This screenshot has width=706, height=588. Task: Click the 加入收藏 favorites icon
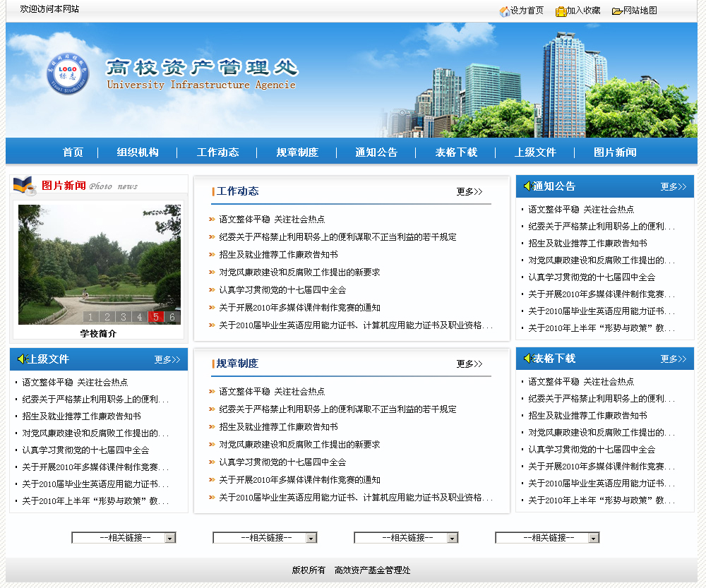pos(561,11)
